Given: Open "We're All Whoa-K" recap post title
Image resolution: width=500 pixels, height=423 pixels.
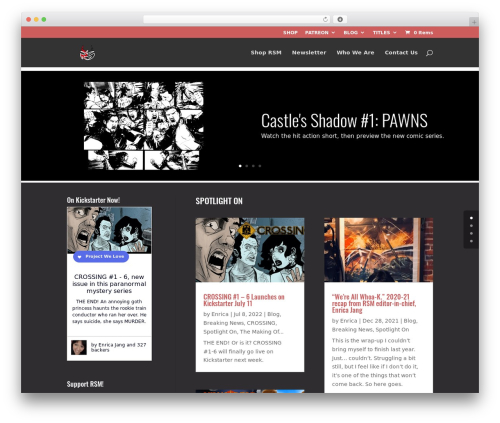Looking at the screenshot, I should tap(374, 303).
